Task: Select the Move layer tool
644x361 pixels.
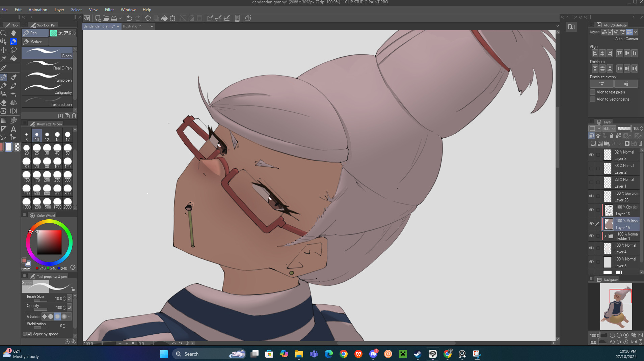Action: 4,50
